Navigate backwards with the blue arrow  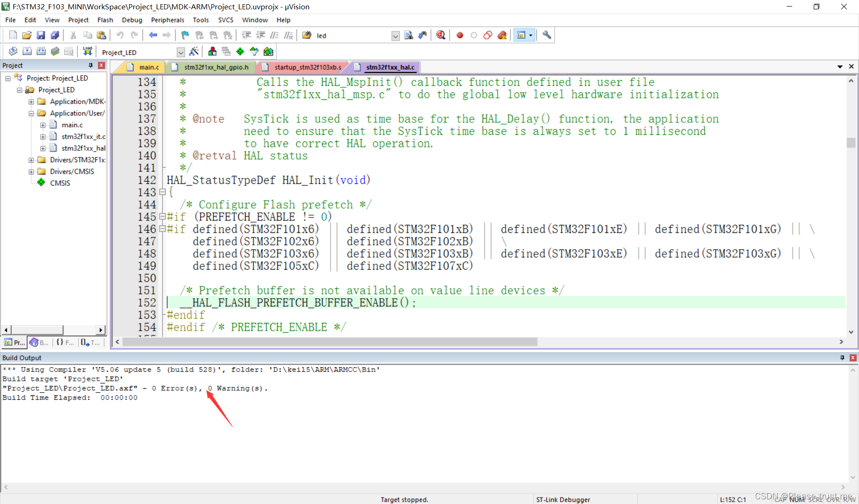coord(153,35)
